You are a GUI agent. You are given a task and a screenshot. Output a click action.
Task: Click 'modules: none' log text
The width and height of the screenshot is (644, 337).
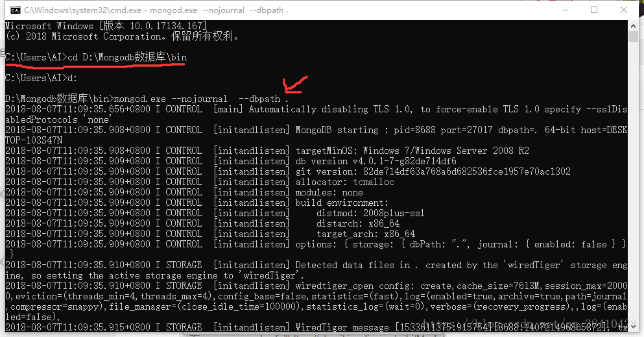point(329,192)
